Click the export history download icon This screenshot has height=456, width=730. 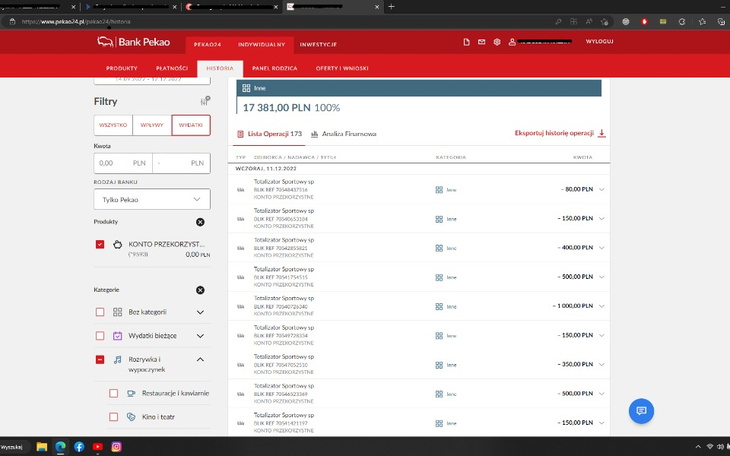(602, 133)
